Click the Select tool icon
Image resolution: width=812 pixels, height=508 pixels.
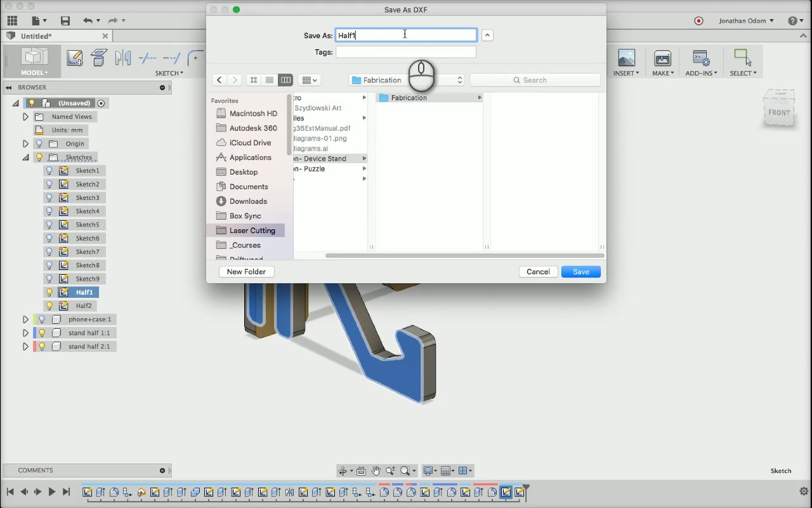(x=743, y=58)
